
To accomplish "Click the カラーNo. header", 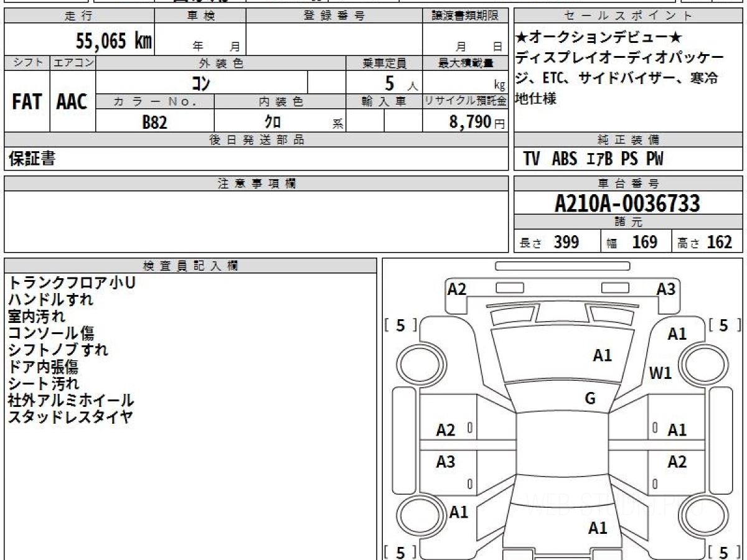I will click(x=155, y=101).
